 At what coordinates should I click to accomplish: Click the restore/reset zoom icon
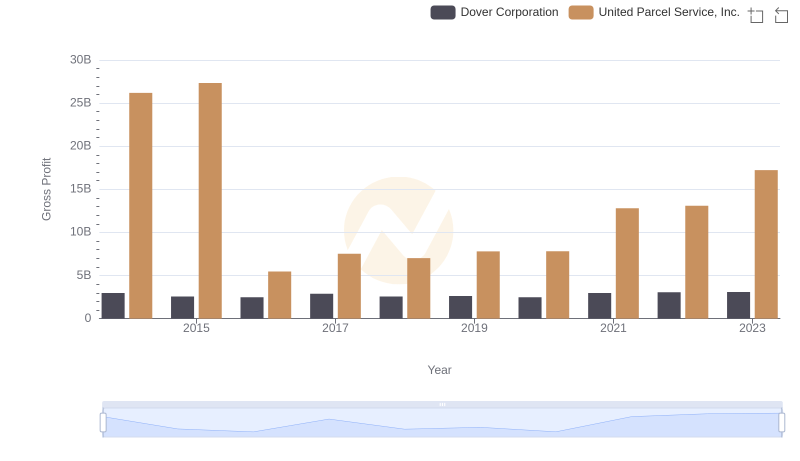[781, 15]
